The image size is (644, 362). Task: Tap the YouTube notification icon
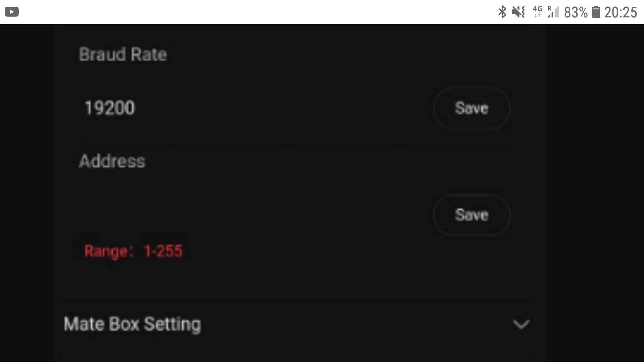point(12,12)
